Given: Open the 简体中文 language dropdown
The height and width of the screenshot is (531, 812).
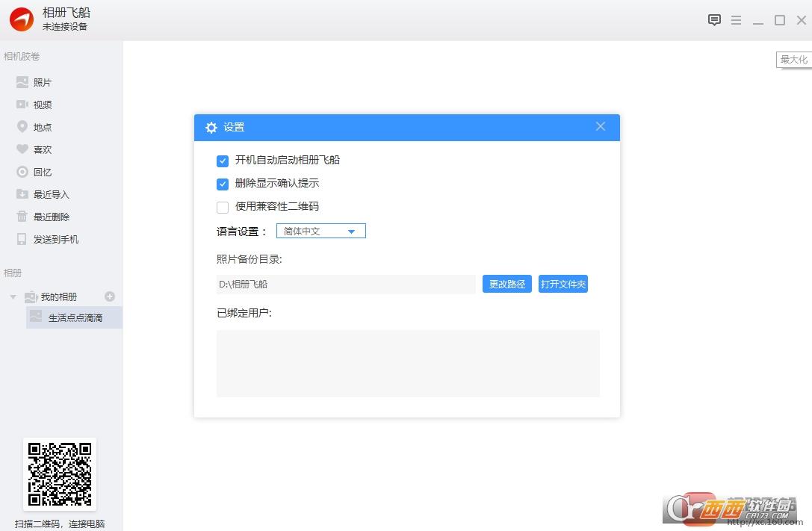Looking at the screenshot, I should tap(321, 232).
